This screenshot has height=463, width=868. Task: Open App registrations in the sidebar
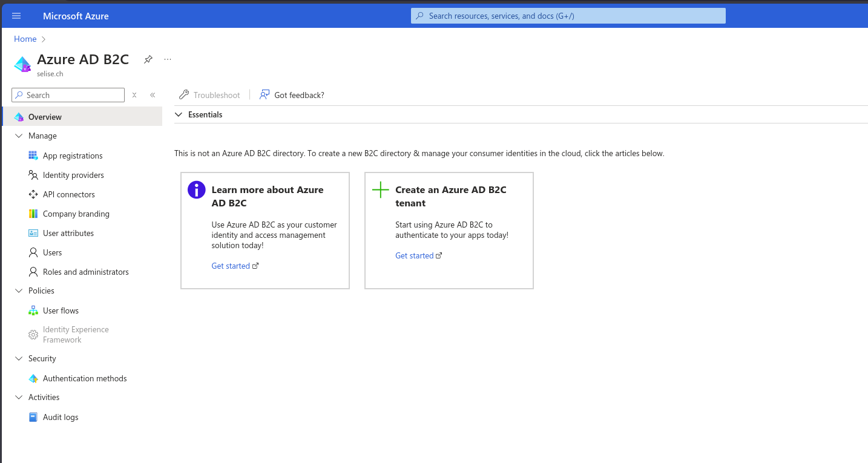coord(73,156)
